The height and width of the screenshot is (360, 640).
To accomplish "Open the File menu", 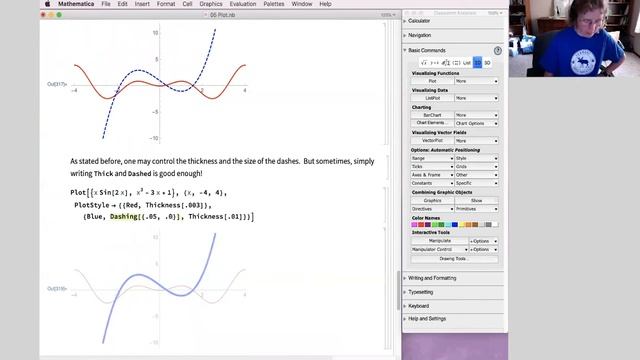I will click(x=106, y=4).
